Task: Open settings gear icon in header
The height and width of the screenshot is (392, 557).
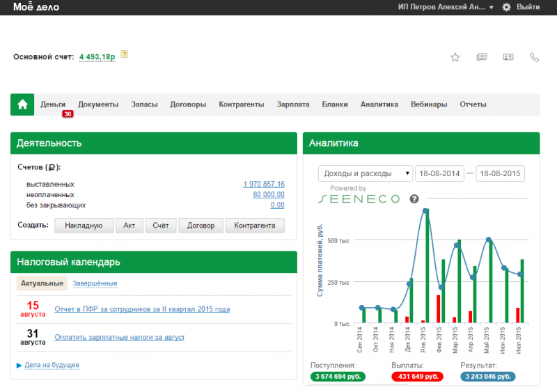Action: pyautogui.click(x=506, y=7)
